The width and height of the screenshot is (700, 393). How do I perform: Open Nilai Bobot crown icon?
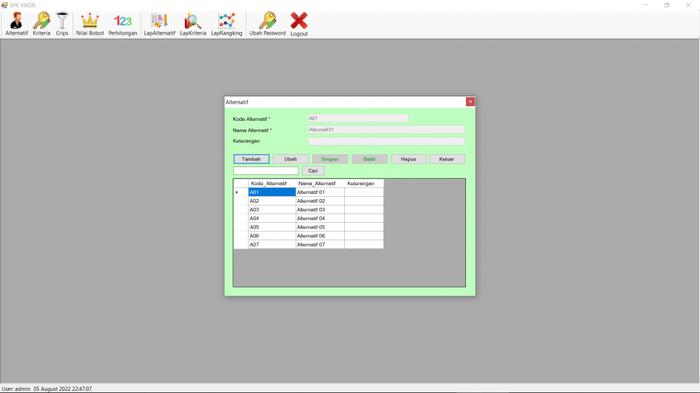(x=90, y=24)
